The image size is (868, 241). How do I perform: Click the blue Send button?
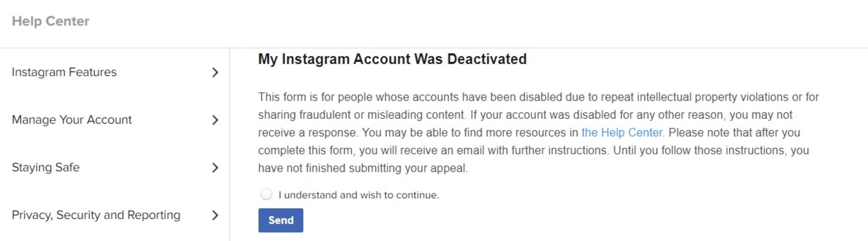point(281,220)
